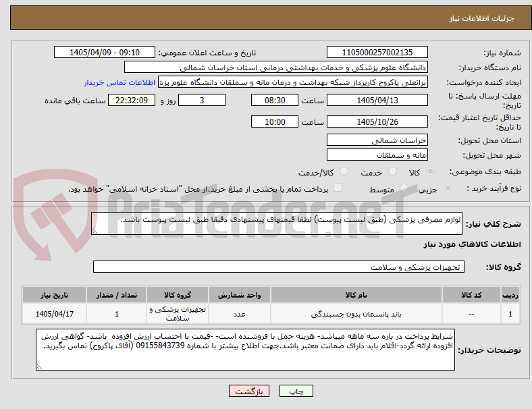Open the اطلاعات تماس خریدار link
Screen dimensions: 532x409
pyautogui.click(x=119, y=82)
